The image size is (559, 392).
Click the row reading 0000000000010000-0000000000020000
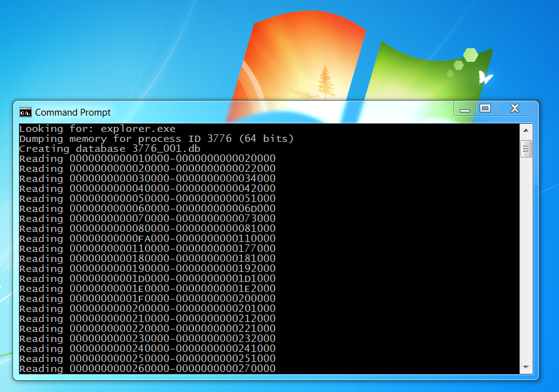point(147,159)
